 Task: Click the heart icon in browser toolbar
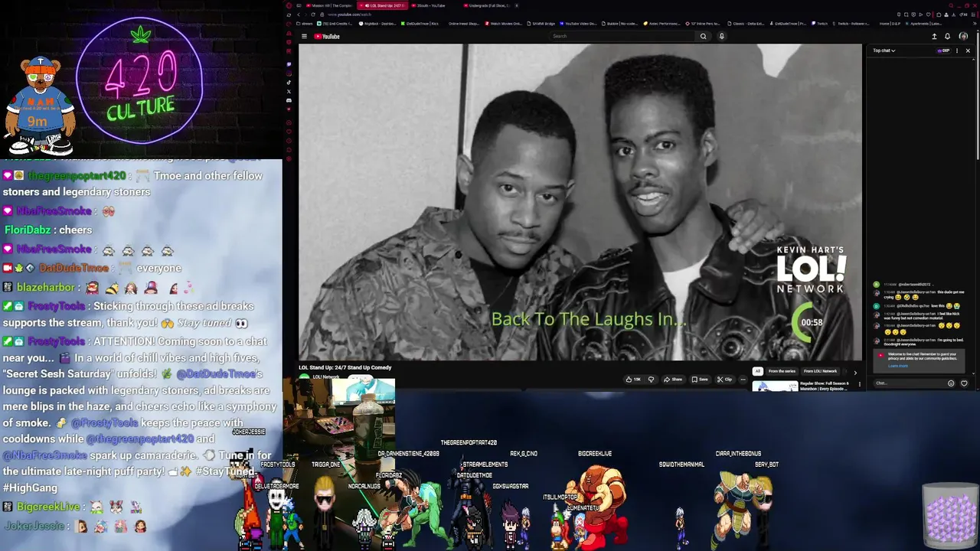coord(929,15)
